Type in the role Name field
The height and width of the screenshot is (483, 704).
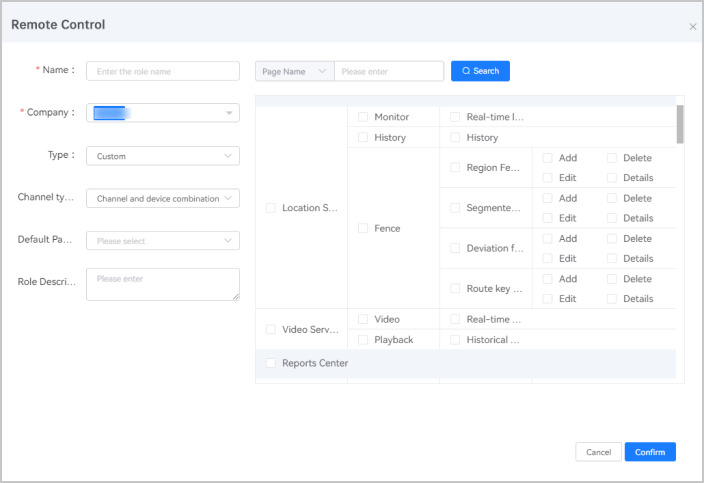click(x=163, y=71)
